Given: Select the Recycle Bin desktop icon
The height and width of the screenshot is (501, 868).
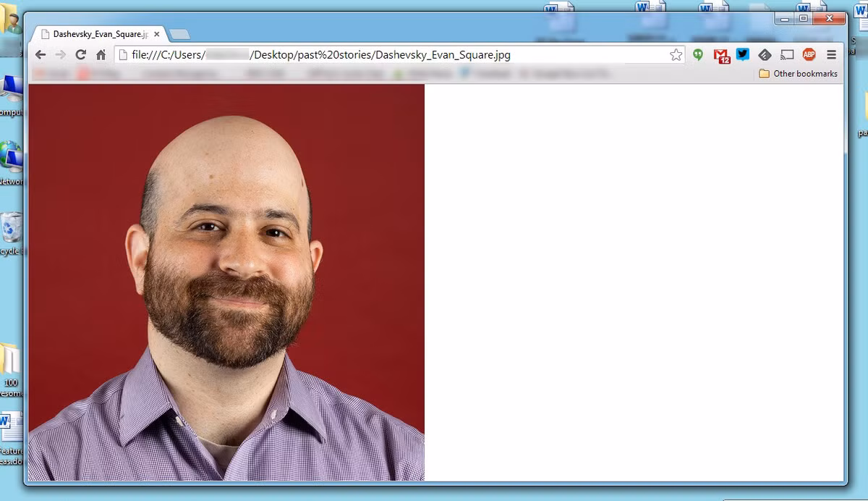Looking at the screenshot, I should [x=12, y=229].
